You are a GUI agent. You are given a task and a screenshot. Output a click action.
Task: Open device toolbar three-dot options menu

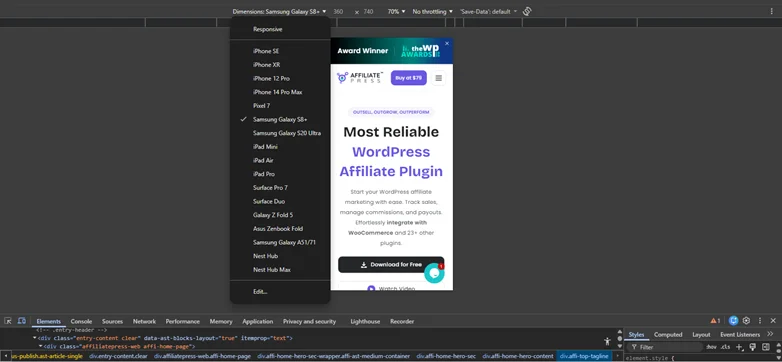pos(772,11)
